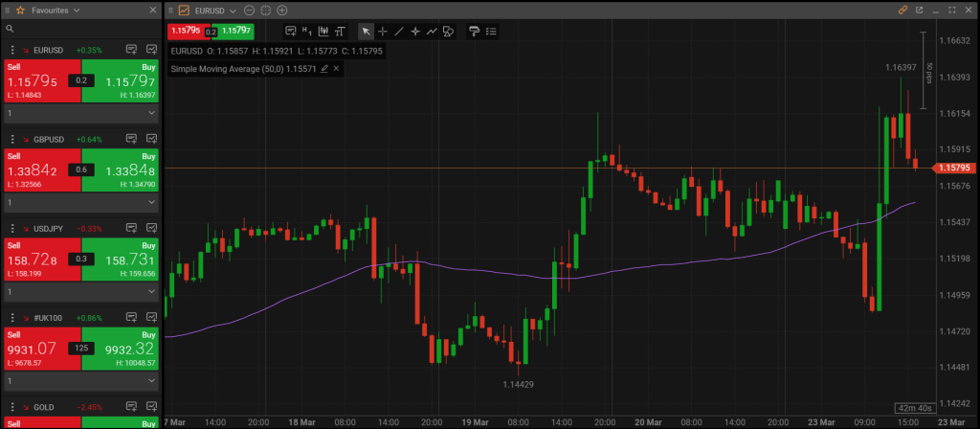The height and width of the screenshot is (429, 980).
Task: Click the paint roller chart style icon
Action: coord(474,31)
